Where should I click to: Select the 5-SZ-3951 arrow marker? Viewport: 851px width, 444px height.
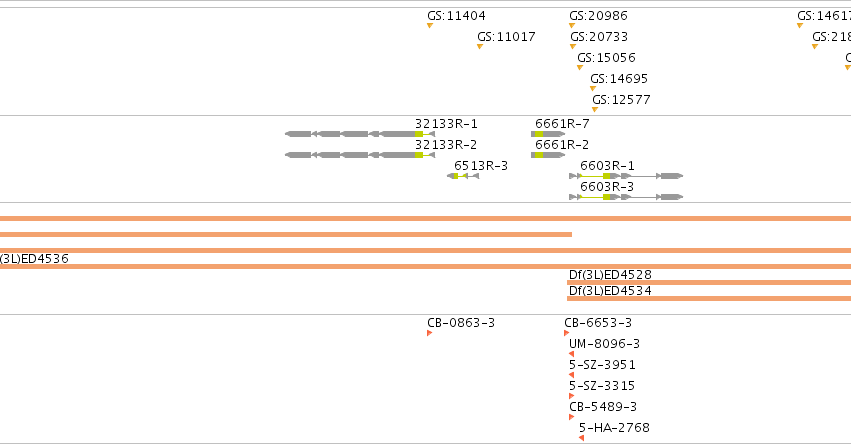pyautogui.click(x=571, y=375)
